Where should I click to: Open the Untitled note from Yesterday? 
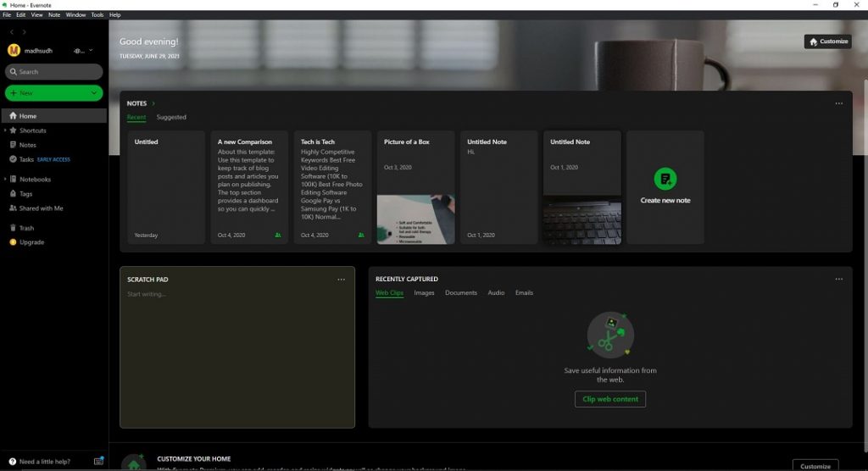point(166,187)
